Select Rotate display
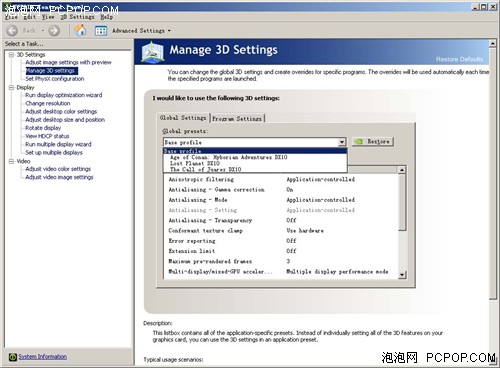500x368 pixels. 43,128
